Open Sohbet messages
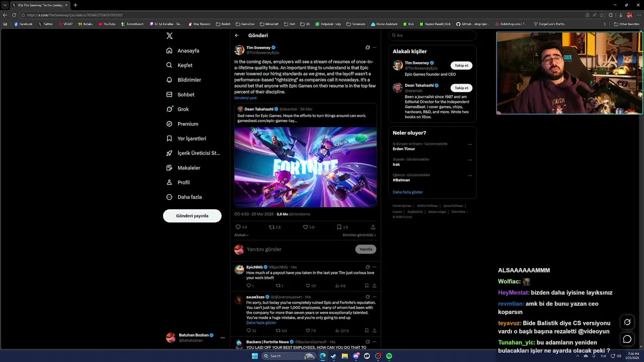 pyautogui.click(x=180, y=95)
